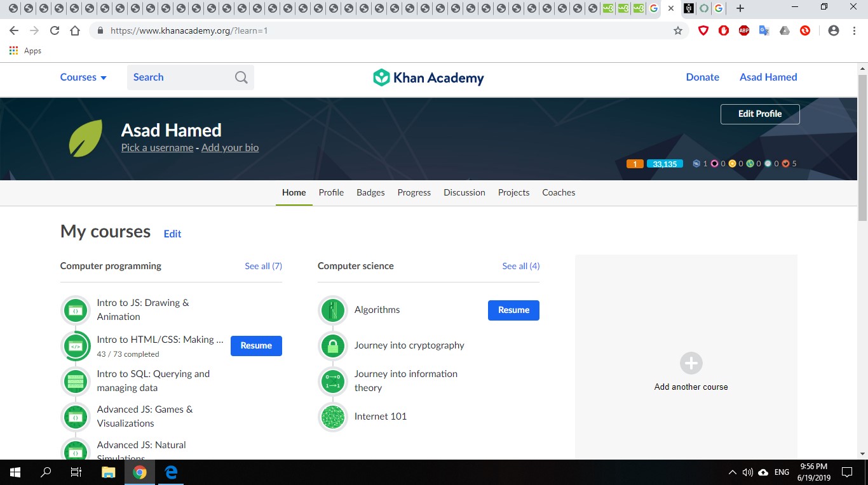Switch to the Badges tab
This screenshot has width=868, height=485.
click(370, 192)
